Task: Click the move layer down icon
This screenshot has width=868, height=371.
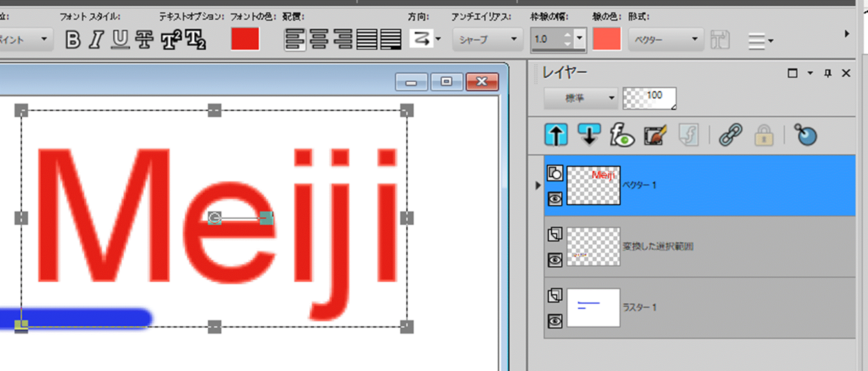Action: pyautogui.click(x=589, y=135)
